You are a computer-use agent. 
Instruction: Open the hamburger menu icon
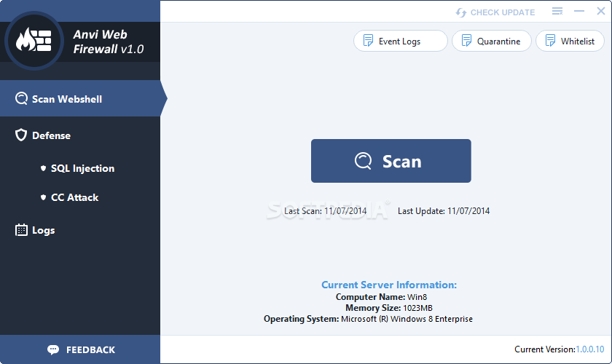tap(557, 12)
